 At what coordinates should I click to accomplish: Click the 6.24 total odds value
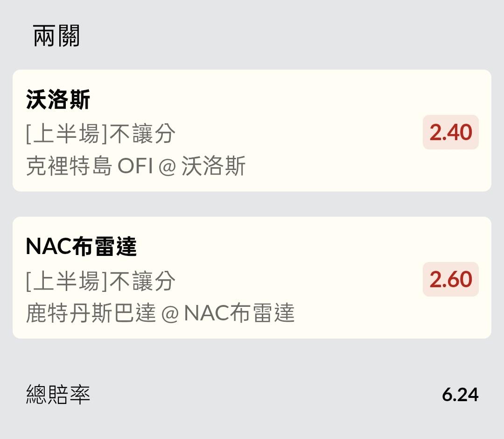(x=460, y=395)
